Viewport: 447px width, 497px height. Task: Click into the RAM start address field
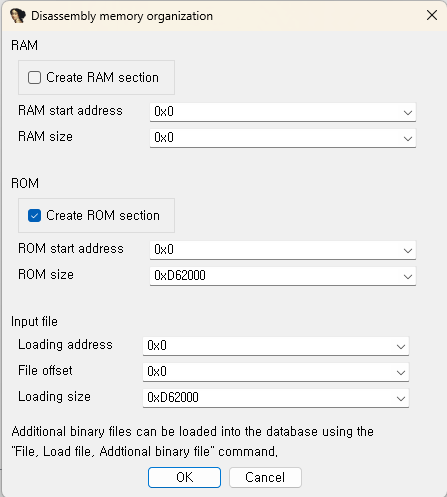click(283, 112)
